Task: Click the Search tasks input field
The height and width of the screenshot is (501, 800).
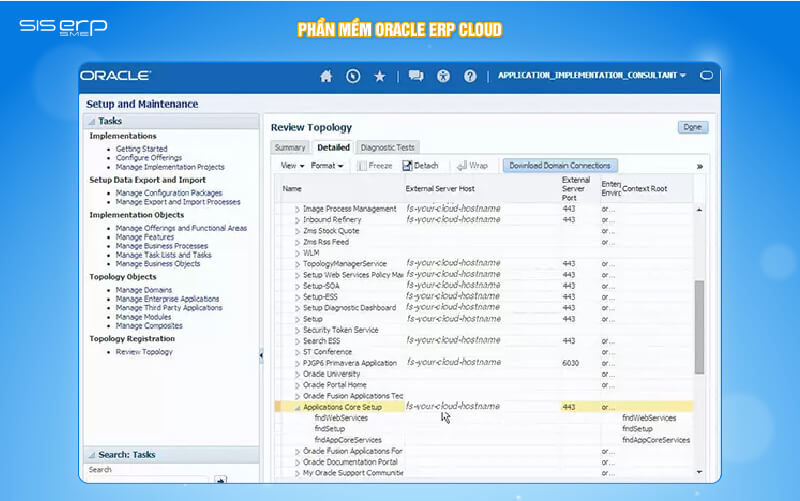Action: (148, 480)
